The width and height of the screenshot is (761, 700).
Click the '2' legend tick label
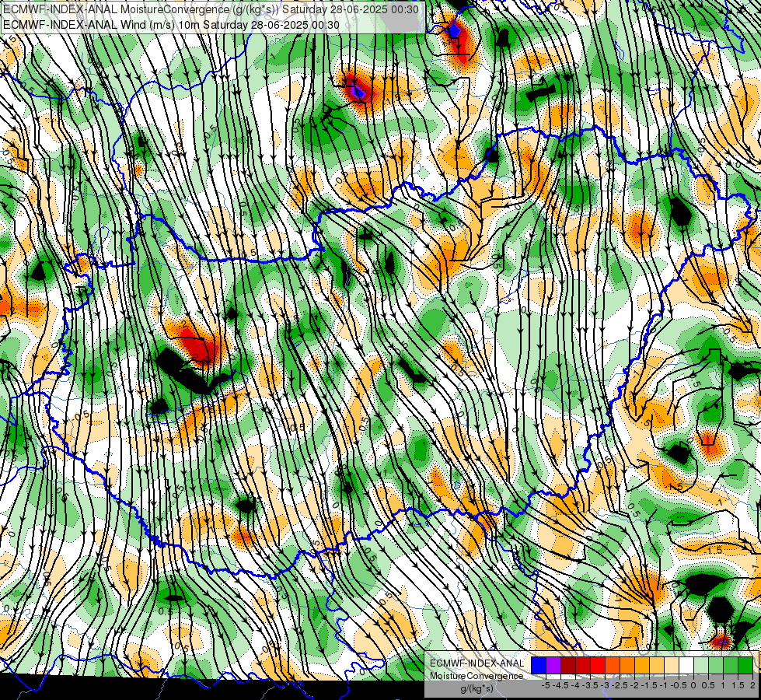point(752,685)
